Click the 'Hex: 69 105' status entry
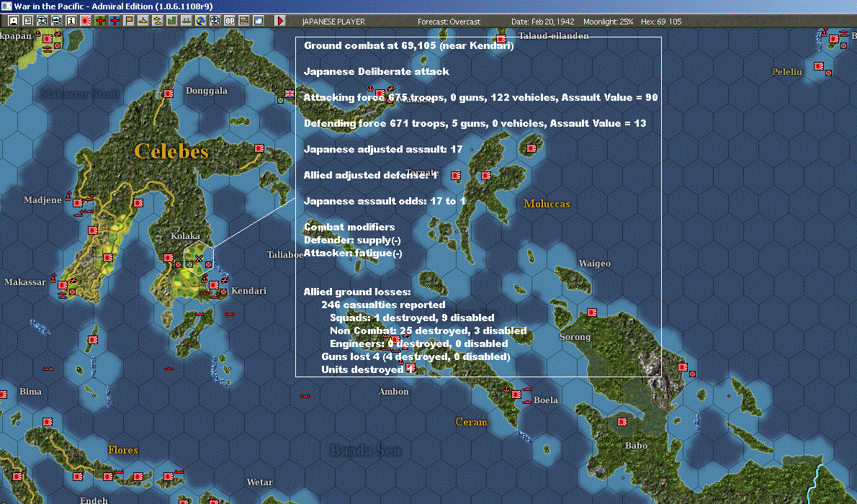 (661, 22)
